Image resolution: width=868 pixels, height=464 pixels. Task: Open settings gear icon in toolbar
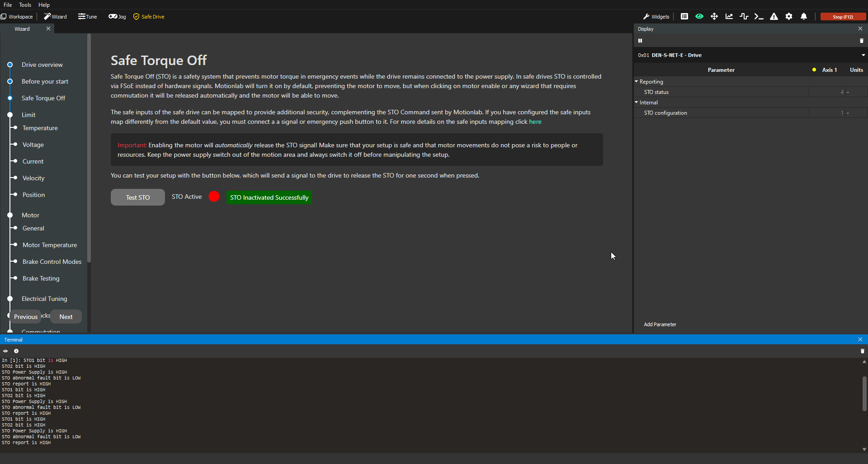[789, 17]
